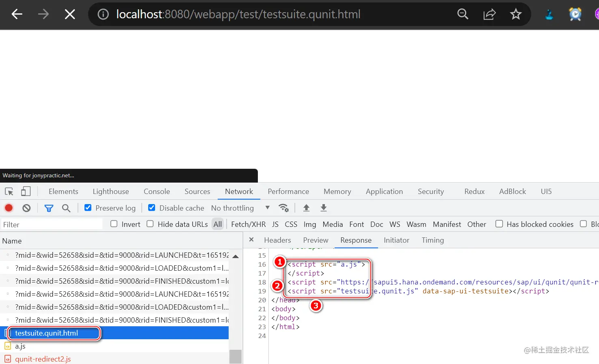Stop recording network log (red dot)
Viewport: 599px width, 364px height.
(x=9, y=208)
